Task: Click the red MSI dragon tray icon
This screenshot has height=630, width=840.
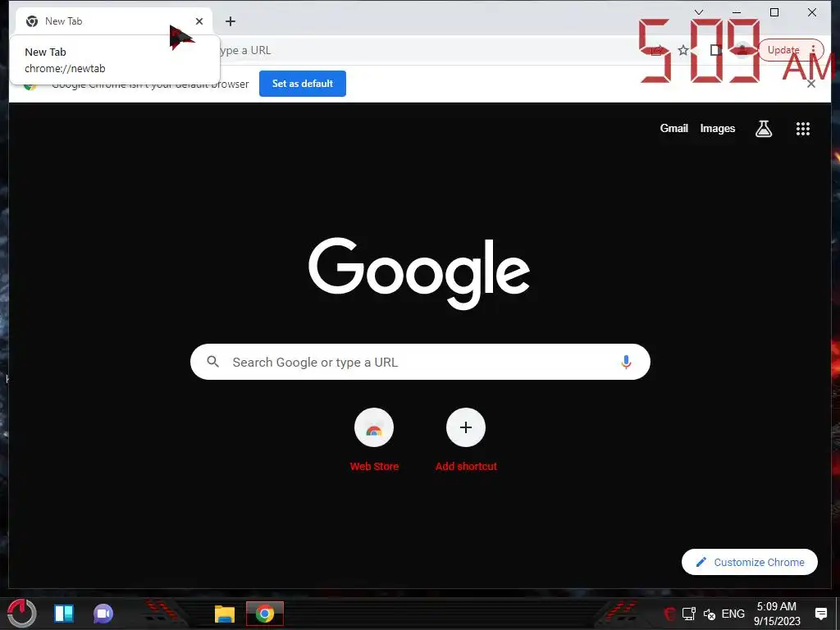Action: pos(669,614)
